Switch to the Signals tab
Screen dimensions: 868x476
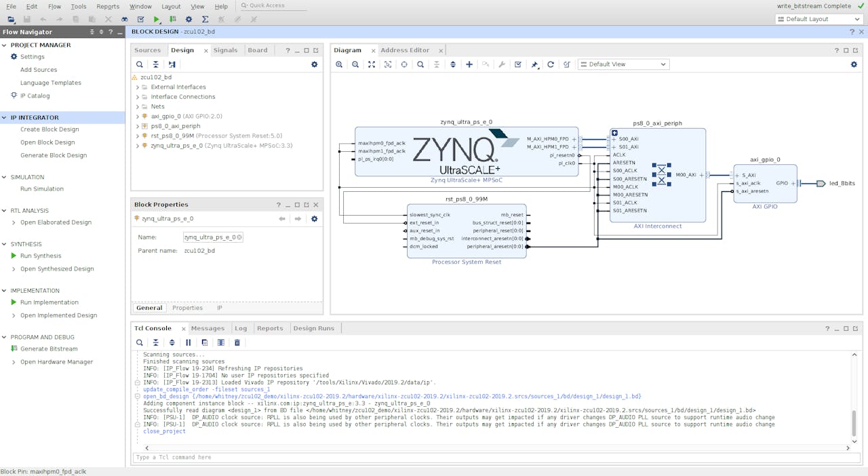point(226,50)
